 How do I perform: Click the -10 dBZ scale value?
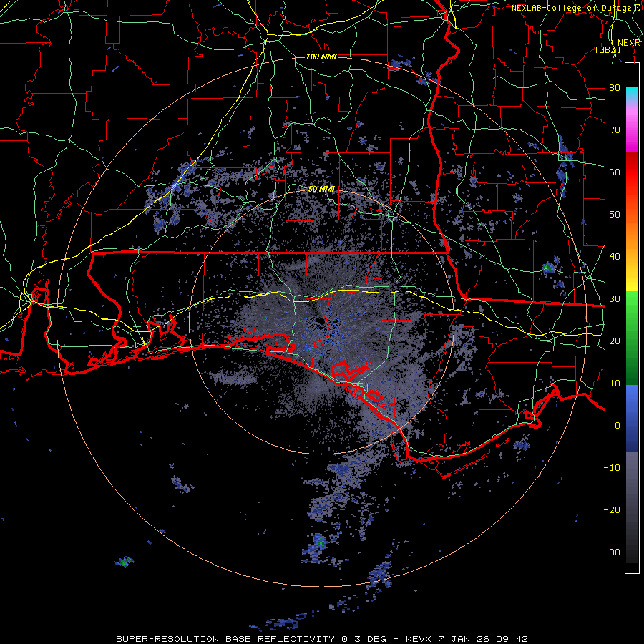coord(612,468)
